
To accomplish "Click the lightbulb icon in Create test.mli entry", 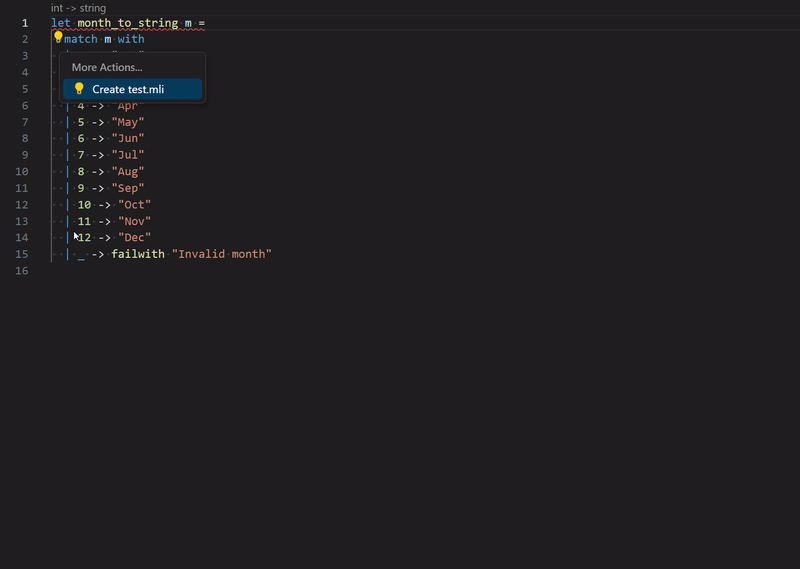I will coord(79,89).
